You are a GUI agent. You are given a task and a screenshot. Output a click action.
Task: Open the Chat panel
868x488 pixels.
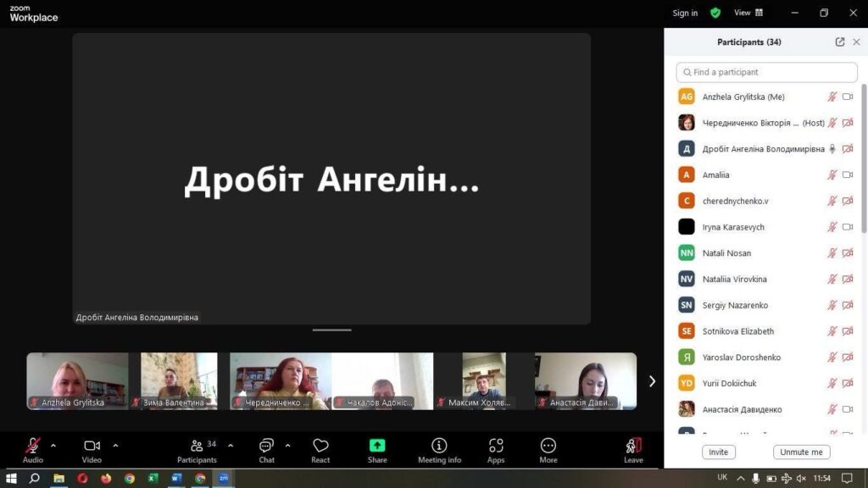266,449
